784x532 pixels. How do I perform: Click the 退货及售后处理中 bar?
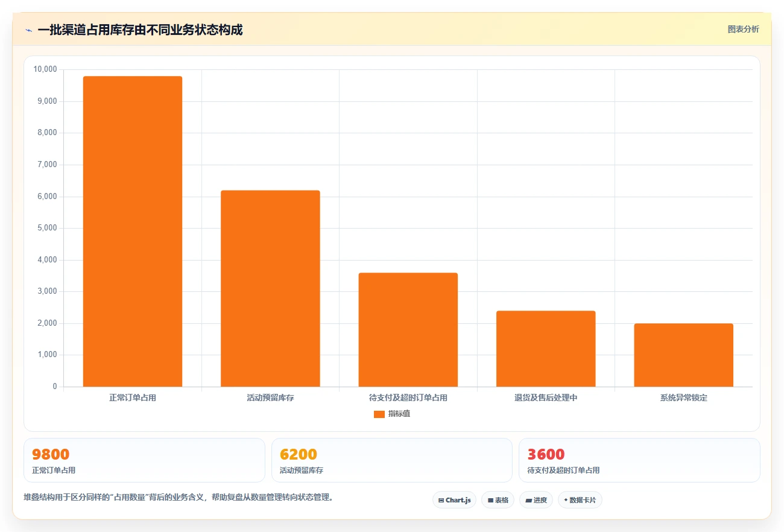[546, 349]
